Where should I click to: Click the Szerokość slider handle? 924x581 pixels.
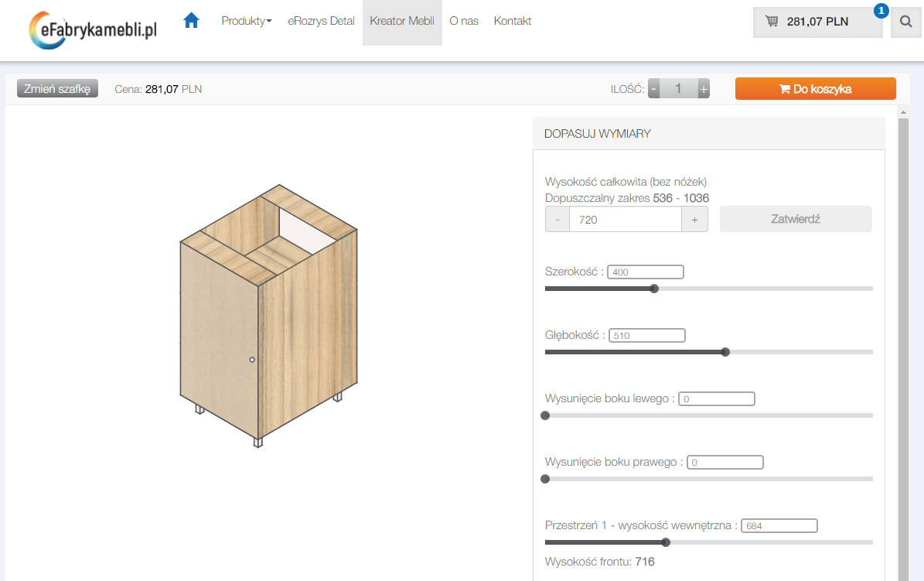click(x=654, y=289)
